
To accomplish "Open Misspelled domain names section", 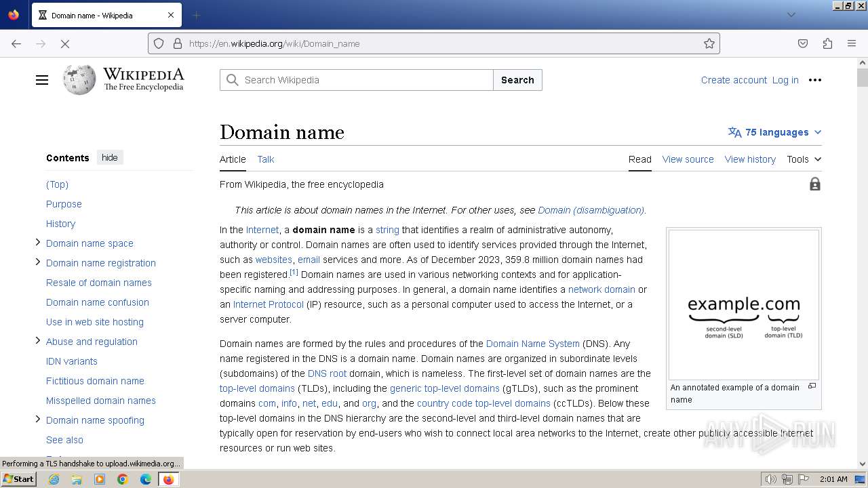I will click(101, 401).
